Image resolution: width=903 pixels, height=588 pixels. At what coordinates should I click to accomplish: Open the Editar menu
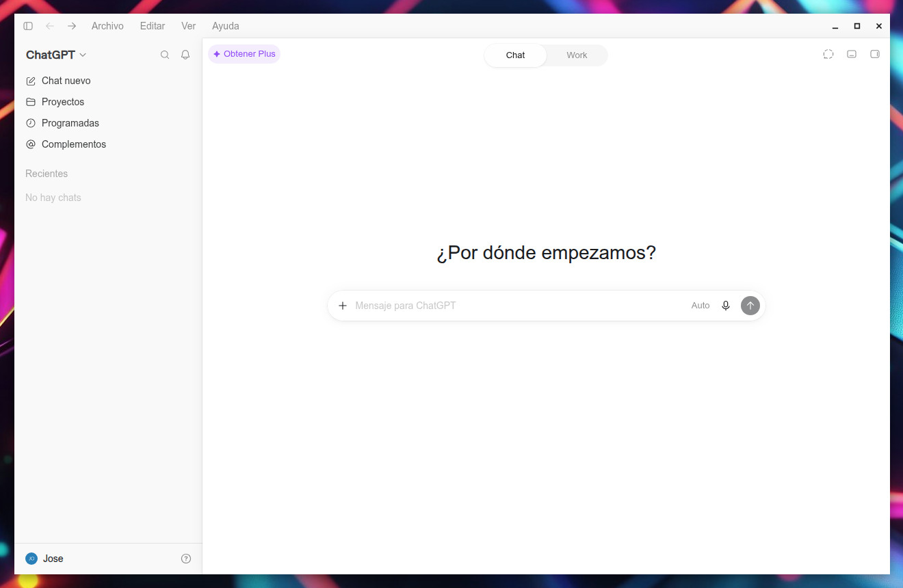tap(153, 26)
